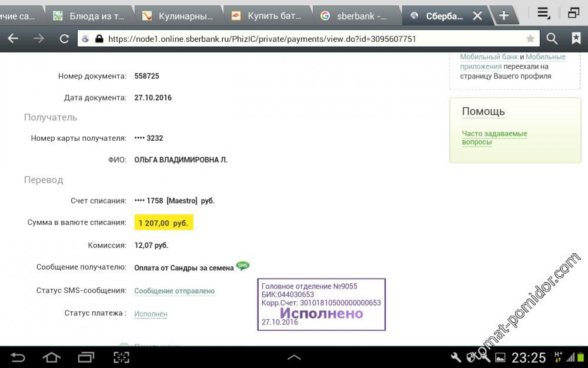Click the Исполнен payment status link

151,314
